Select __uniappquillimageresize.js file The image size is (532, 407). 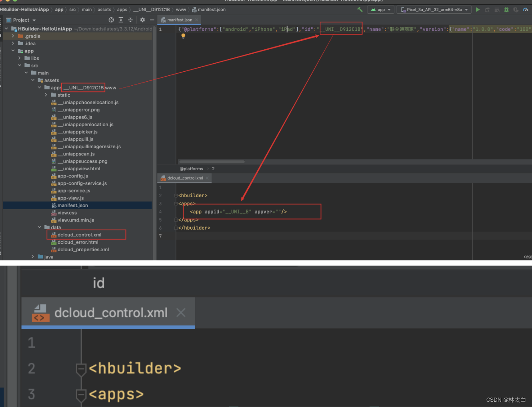coord(89,147)
